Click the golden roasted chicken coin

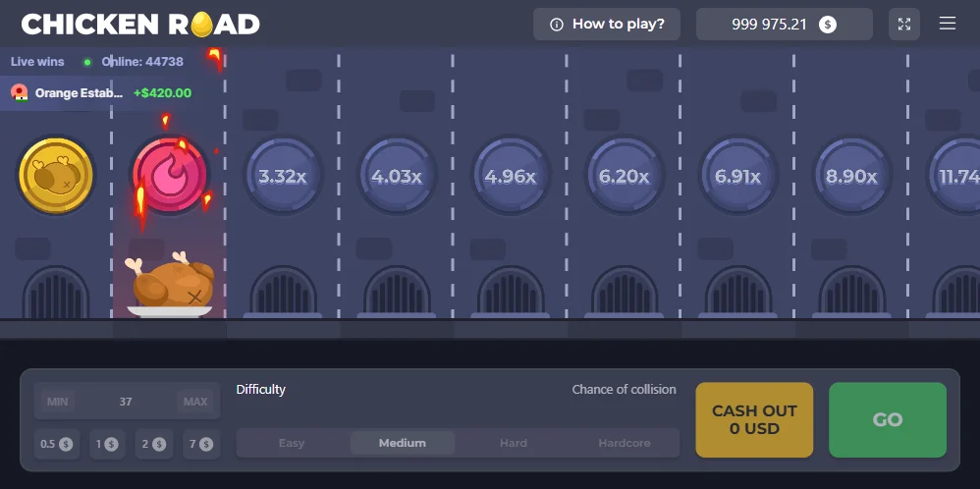(56, 176)
